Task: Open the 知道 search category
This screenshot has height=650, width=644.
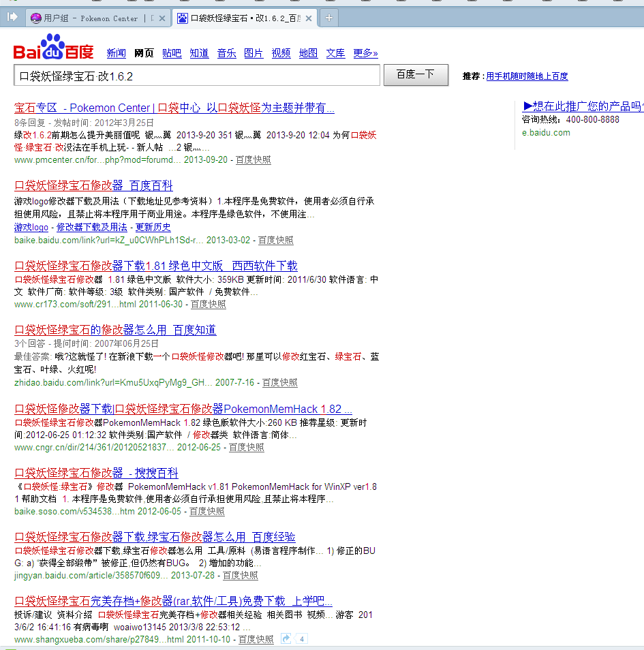Action: coord(199,53)
